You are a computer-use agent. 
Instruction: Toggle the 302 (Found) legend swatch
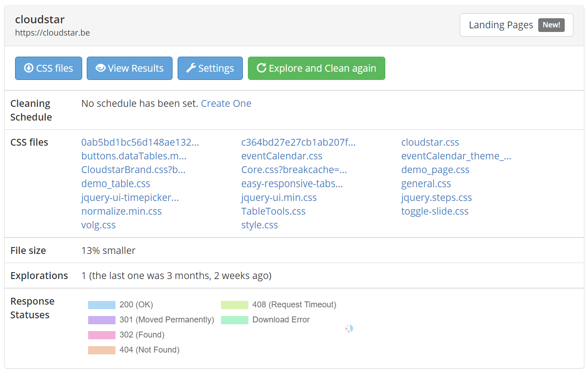[102, 335]
